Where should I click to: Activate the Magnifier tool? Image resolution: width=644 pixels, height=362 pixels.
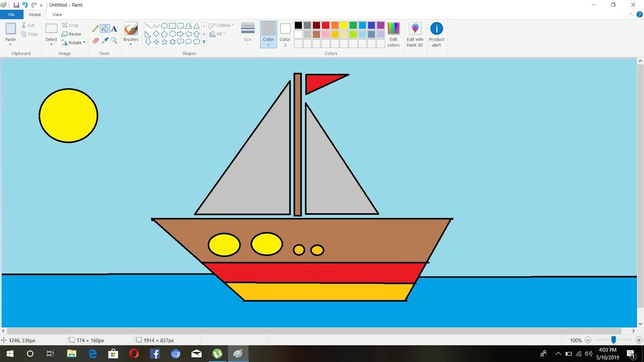114,41
